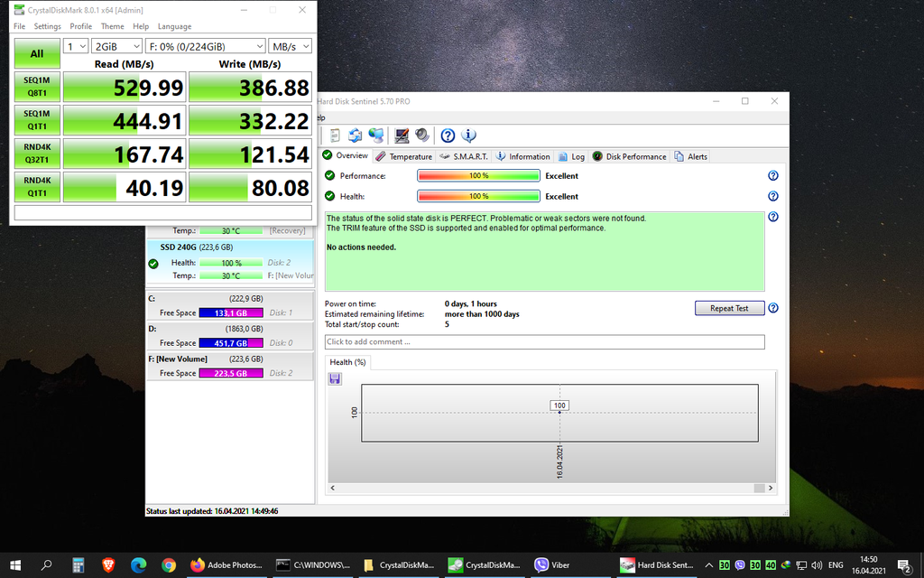The image size is (924, 578).
Task: Open the laptop configuration toolbar icon
Action: (x=402, y=135)
